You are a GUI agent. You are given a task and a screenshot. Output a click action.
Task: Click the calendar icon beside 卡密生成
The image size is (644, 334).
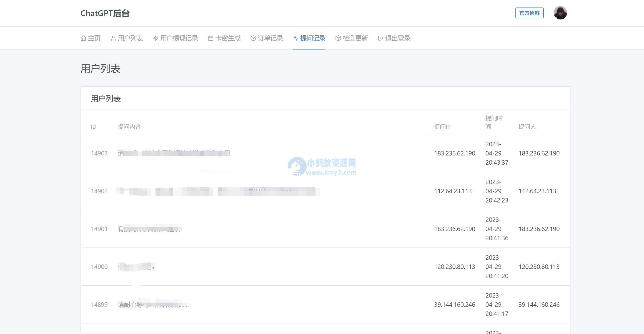(211, 38)
